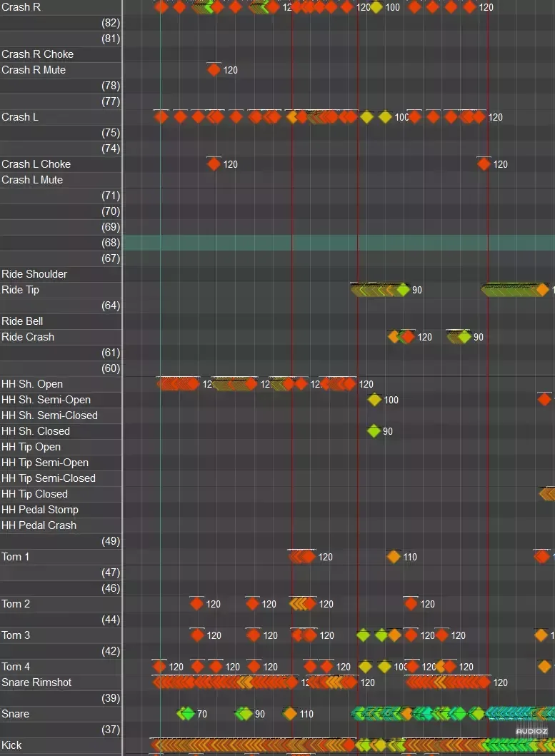
Task: Select the yellow HH Sh. Semi-Open note, velocity 100
Action: [374, 400]
